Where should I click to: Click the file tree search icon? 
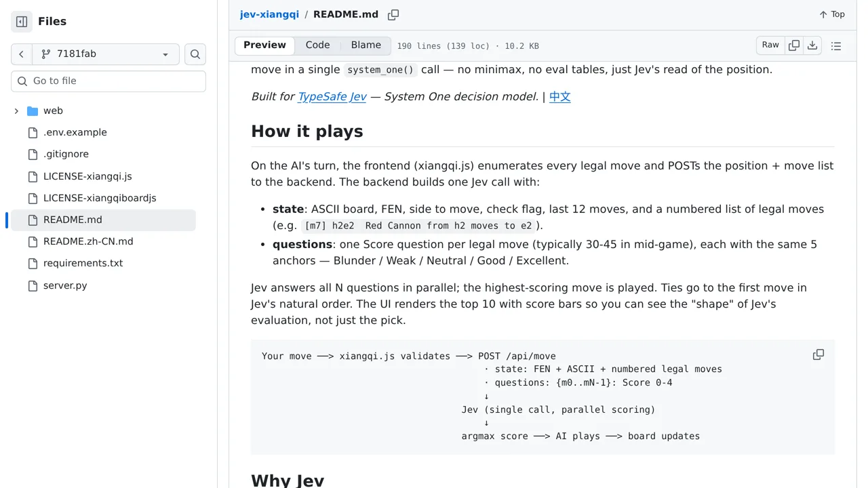195,54
